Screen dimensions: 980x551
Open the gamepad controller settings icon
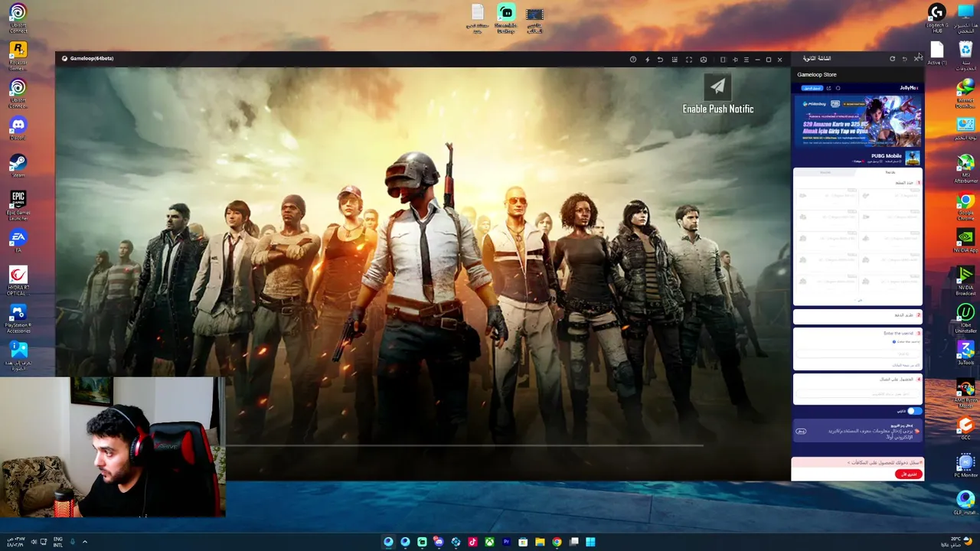coord(704,59)
